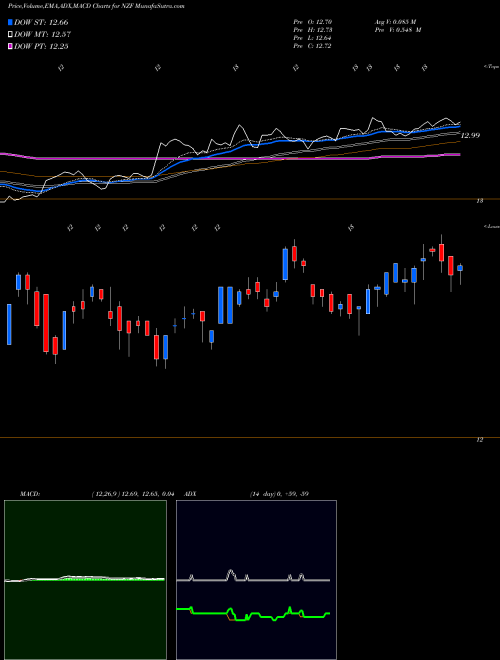
Task: Select the 'DOW PT: 12.25' legend label
Action: (41, 46)
